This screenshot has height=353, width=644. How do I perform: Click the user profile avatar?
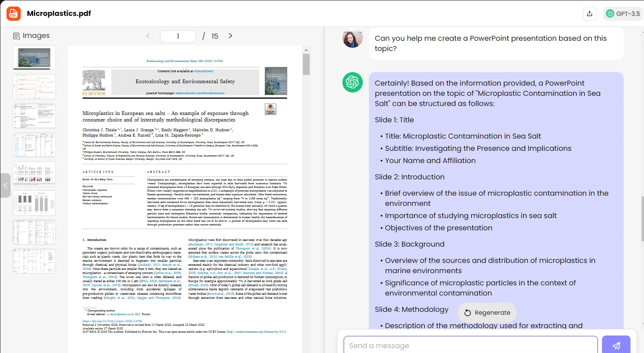(x=352, y=39)
